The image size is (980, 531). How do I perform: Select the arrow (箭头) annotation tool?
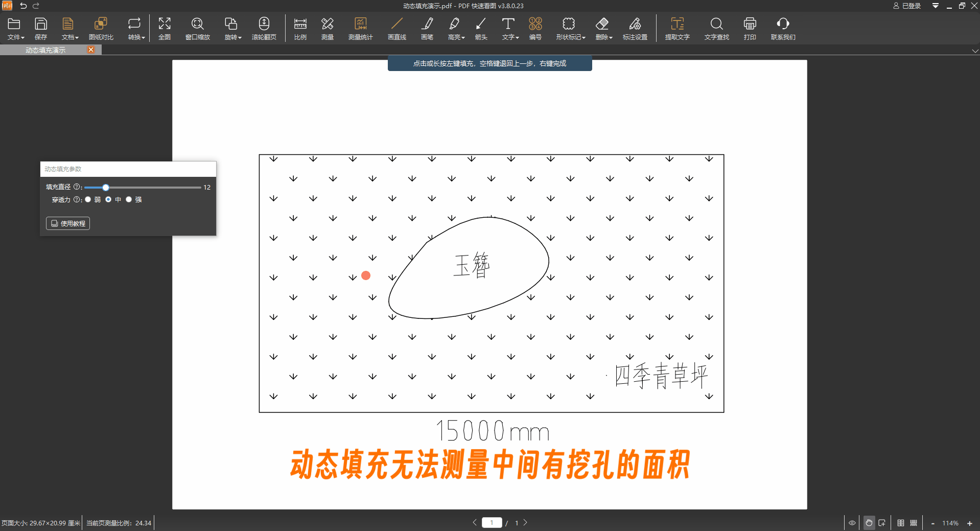481,29
